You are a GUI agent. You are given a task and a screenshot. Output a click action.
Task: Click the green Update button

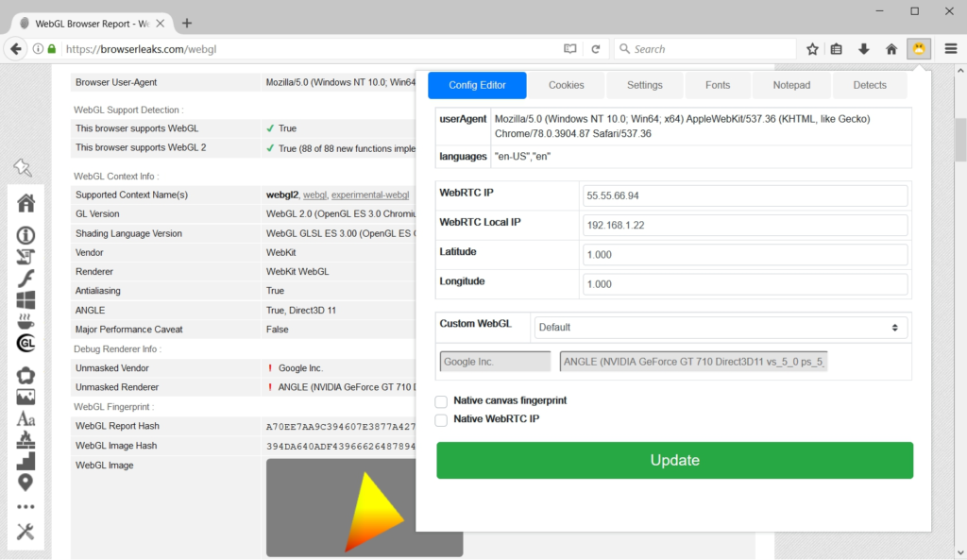point(674,460)
